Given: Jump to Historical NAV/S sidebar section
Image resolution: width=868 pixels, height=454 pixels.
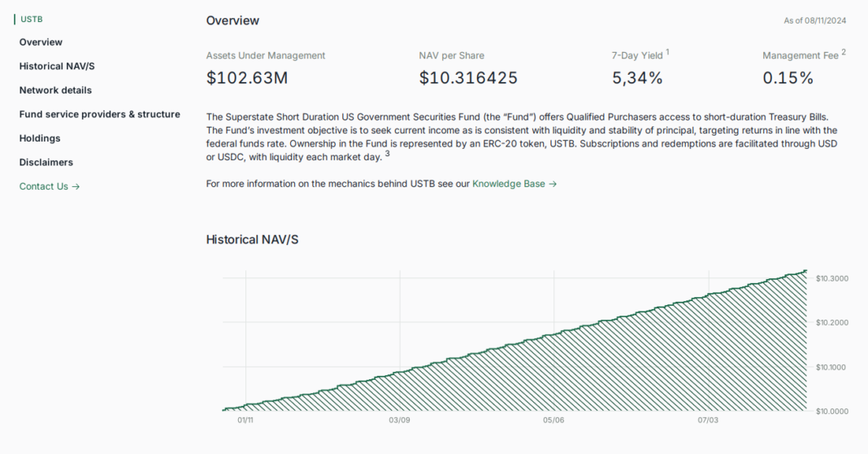Looking at the screenshot, I should point(57,66).
